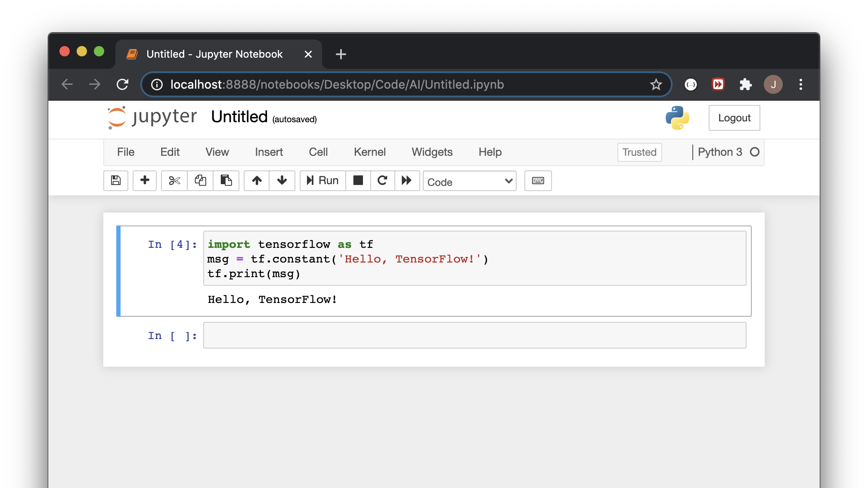868x488 pixels.
Task: Cut the selected cell with the scissors icon
Action: click(174, 180)
